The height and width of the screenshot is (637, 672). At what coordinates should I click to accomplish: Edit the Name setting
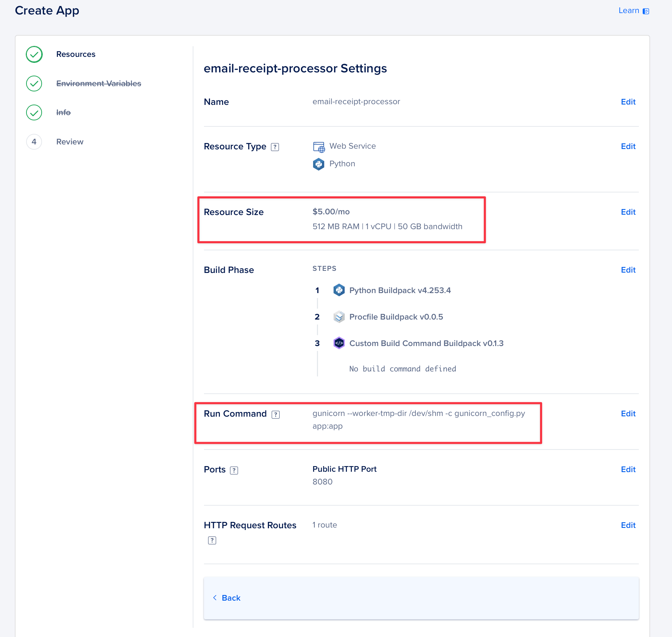(x=628, y=102)
